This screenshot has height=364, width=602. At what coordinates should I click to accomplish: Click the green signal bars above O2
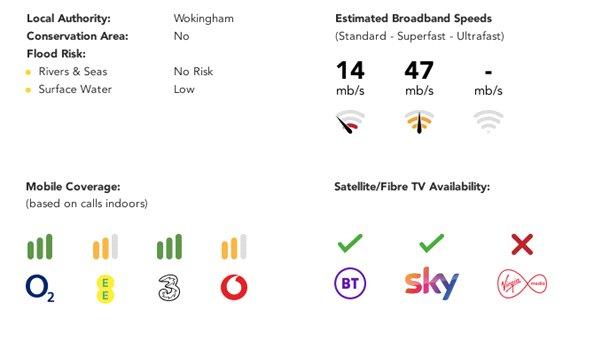pos(40,247)
